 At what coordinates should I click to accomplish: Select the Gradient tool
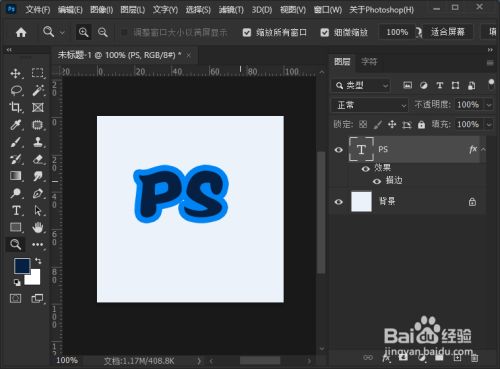click(15, 176)
